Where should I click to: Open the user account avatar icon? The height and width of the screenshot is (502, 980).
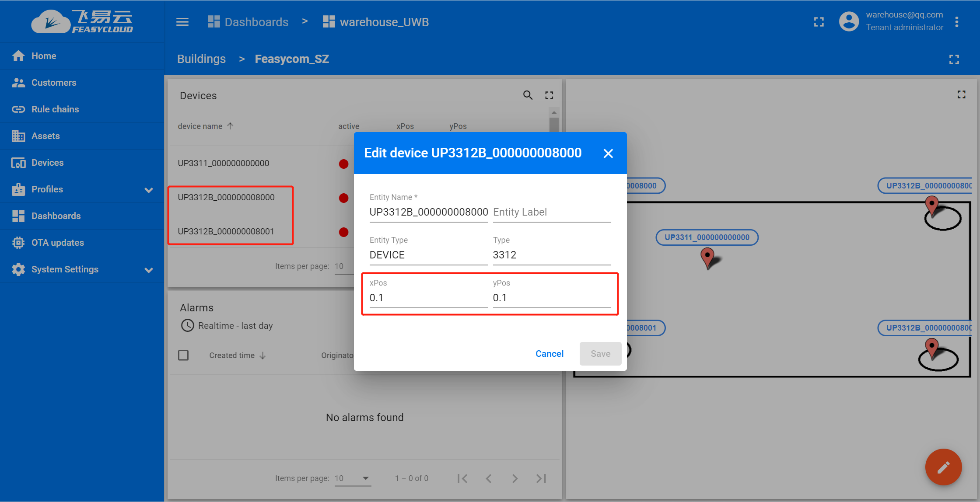point(849,21)
